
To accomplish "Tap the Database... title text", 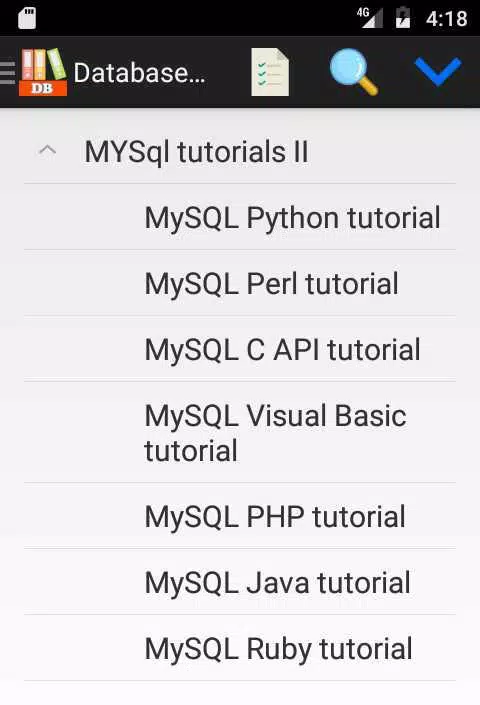I will pos(139,73).
